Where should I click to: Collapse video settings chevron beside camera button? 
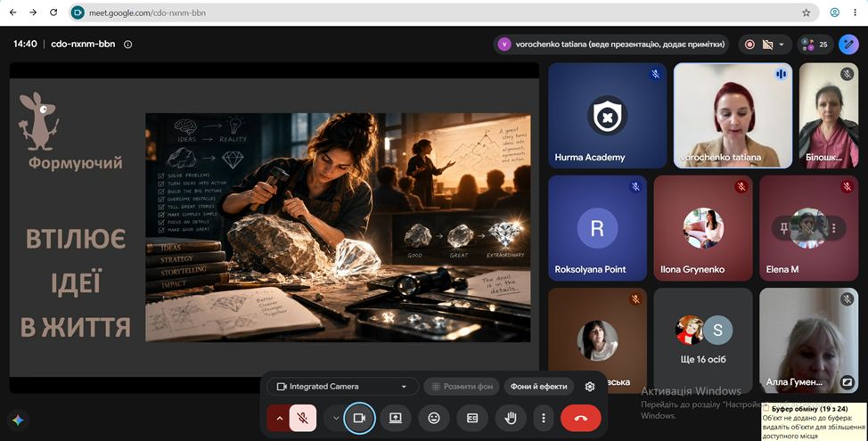[335, 418]
